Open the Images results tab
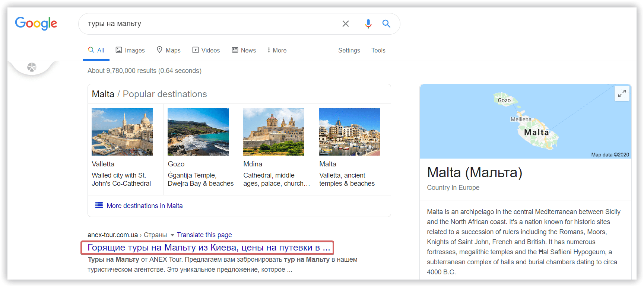This screenshot has width=644, height=287. [130, 50]
